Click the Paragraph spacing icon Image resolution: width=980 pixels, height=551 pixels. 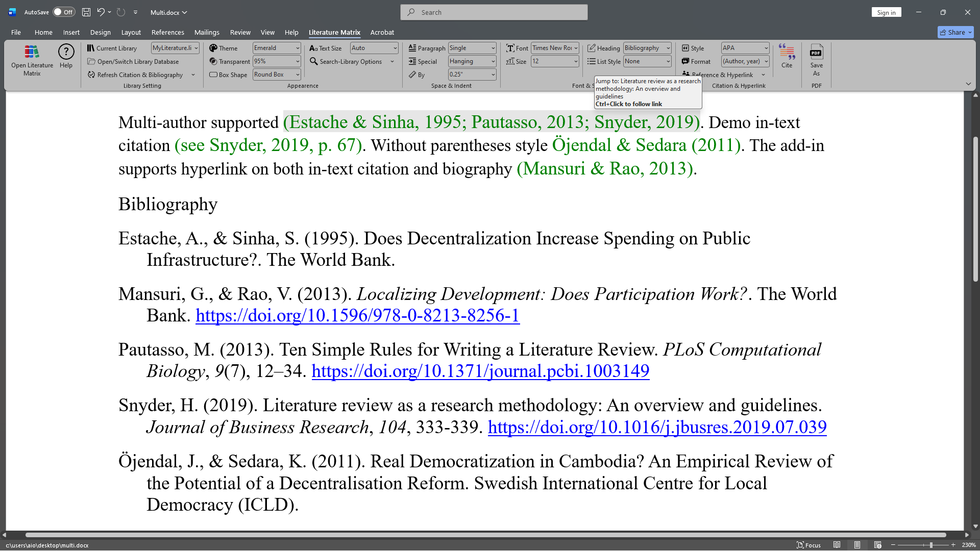pos(412,48)
